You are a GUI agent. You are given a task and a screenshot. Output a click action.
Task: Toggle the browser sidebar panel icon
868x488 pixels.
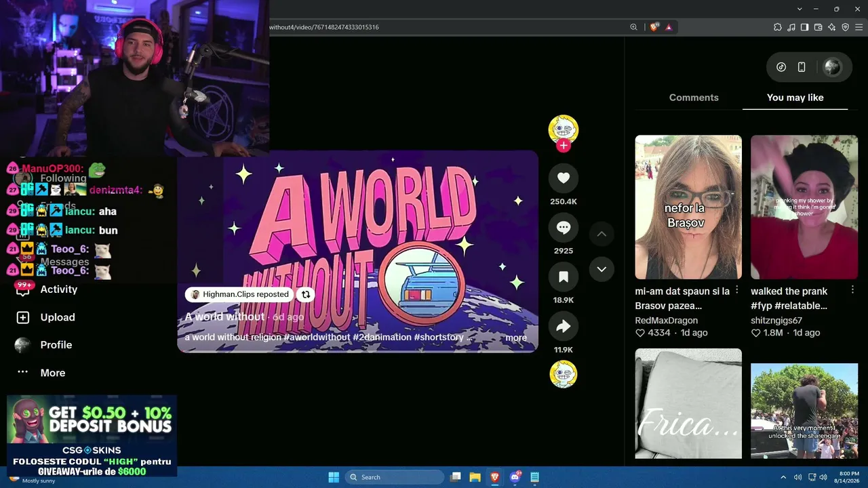tap(804, 27)
